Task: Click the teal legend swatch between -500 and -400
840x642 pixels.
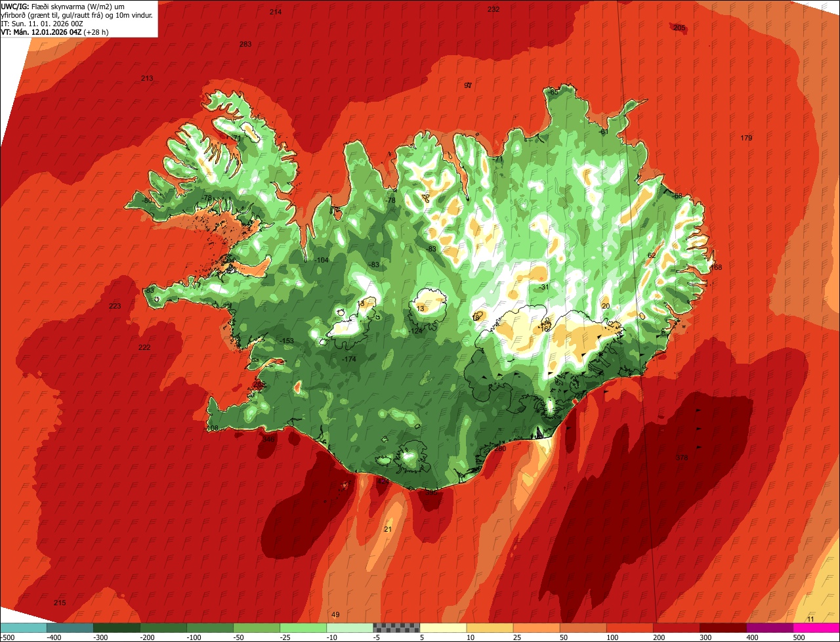Action: 23,628
